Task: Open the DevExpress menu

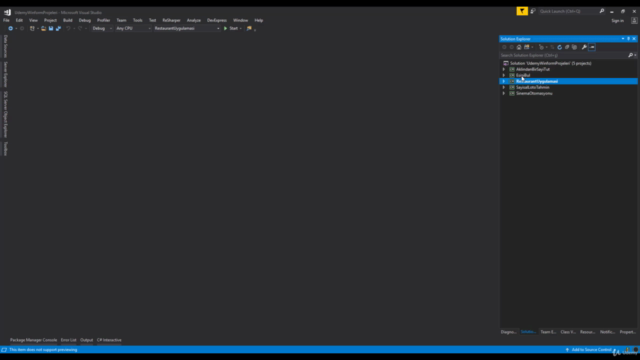Action: point(216,20)
